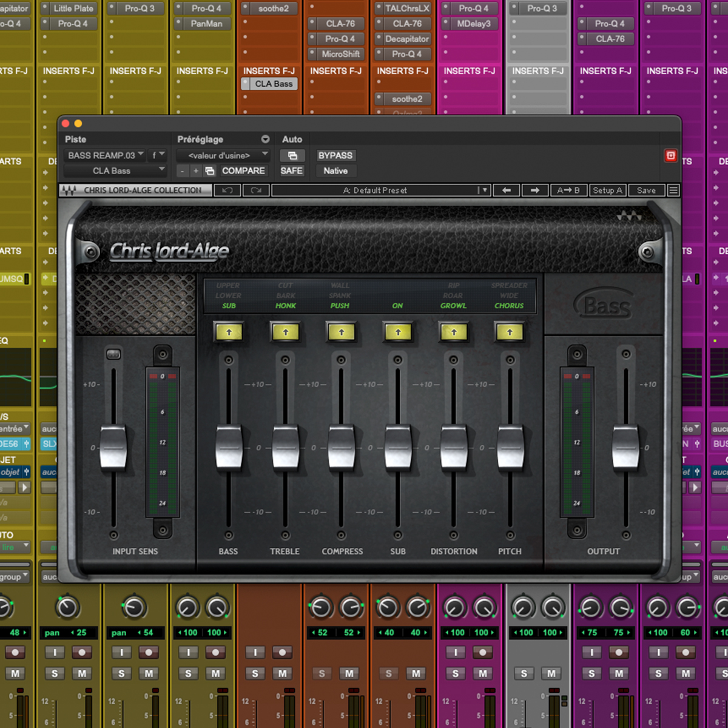Click the BASS mode arrow button under SUB
The width and height of the screenshot is (728, 728).
[x=229, y=332]
